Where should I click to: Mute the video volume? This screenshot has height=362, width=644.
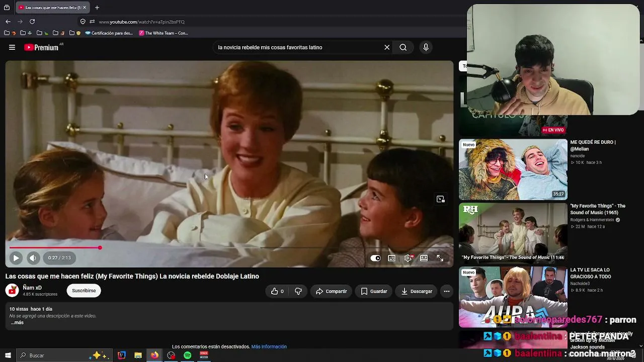click(33, 258)
